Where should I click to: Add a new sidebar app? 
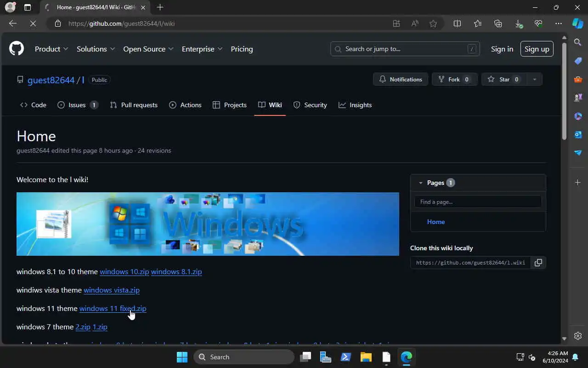click(x=578, y=183)
